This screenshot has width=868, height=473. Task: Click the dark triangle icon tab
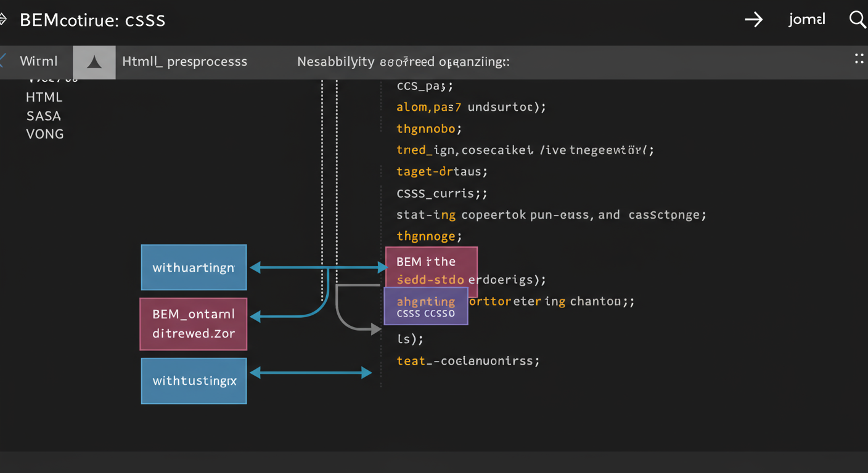click(x=94, y=62)
